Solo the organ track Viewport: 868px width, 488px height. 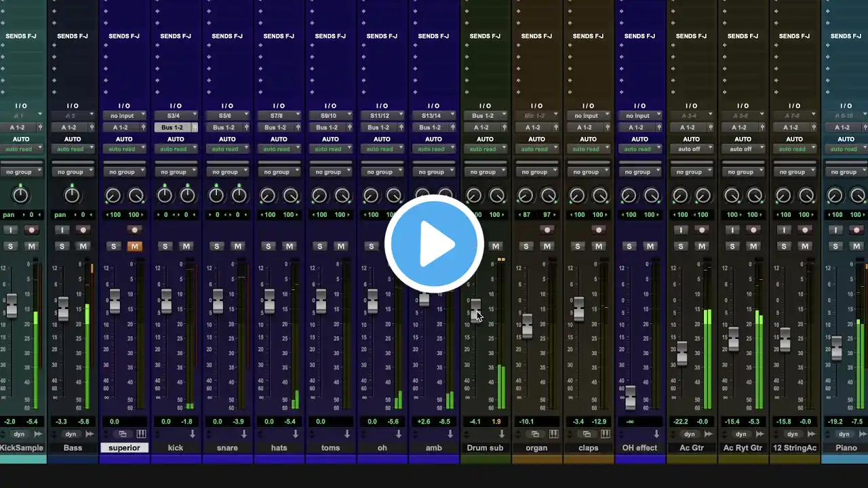[526, 246]
